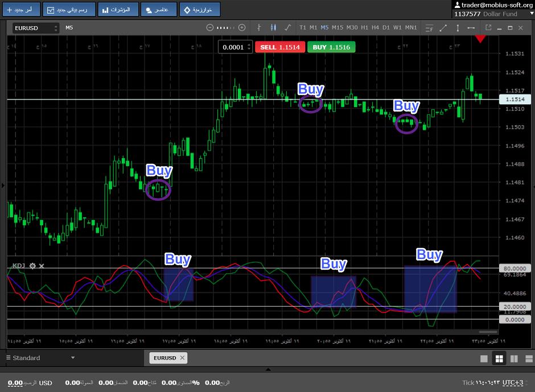Open the EURUSD symbol selector
This screenshot has height=392, width=535.
[36, 28]
